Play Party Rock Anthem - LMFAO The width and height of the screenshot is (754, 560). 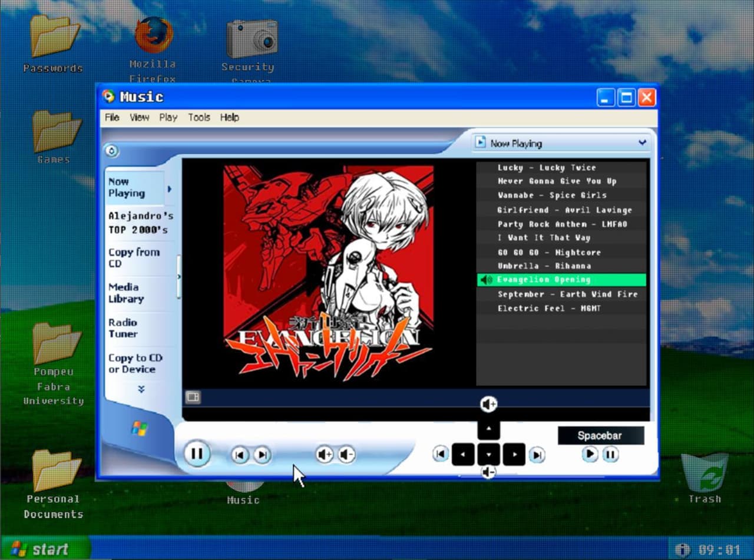(x=561, y=224)
